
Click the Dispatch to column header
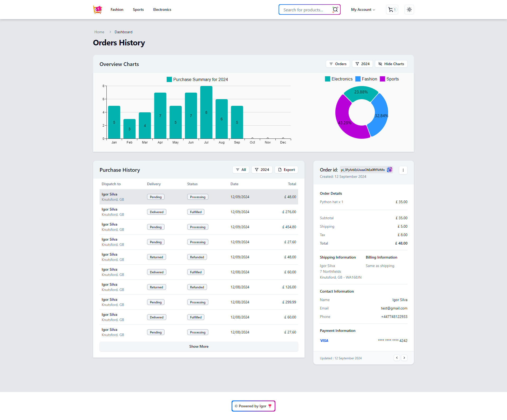[111, 184]
